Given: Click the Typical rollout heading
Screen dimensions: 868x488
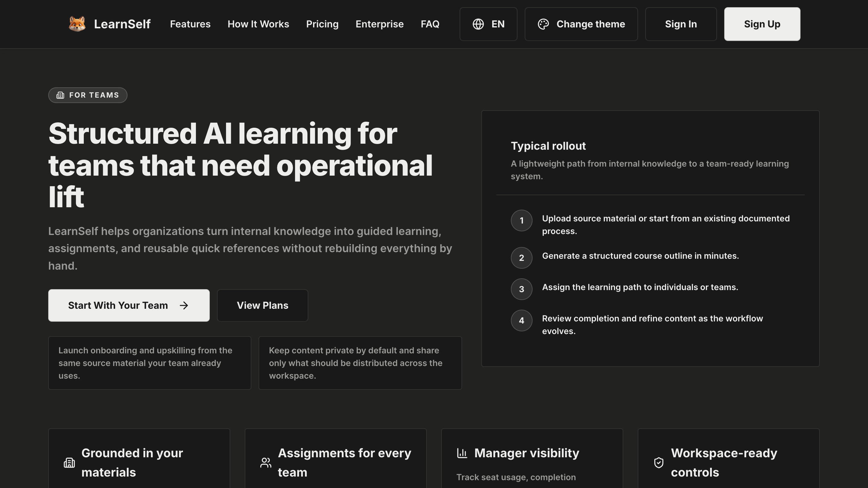Looking at the screenshot, I should tap(549, 146).
